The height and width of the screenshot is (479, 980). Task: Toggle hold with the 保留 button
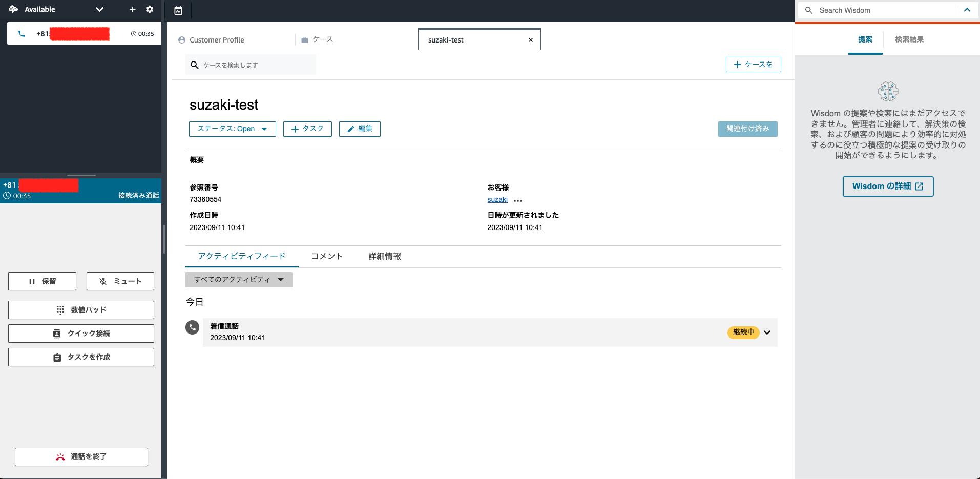(x=42, y=281)
